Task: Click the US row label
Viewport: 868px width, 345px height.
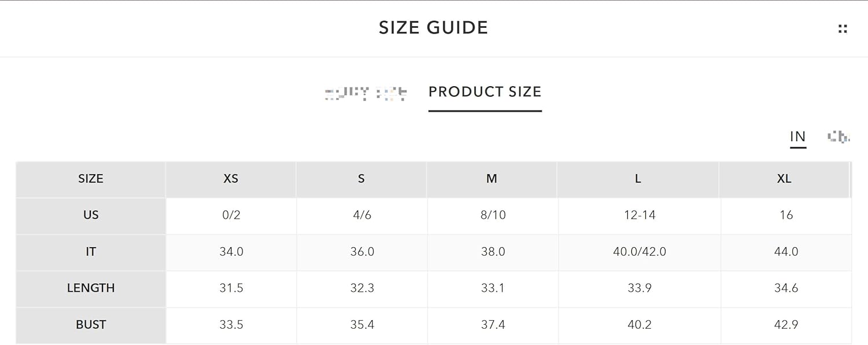Action: pyautogui.click(x=91, y=215)
